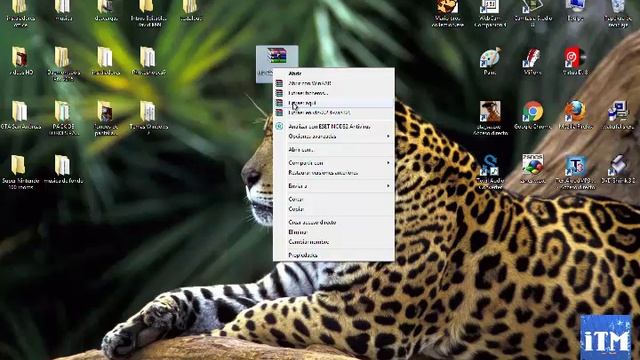Open the 'PACK DE' folder icon
This screenshot has height=360, width=640.
point(62,111)
